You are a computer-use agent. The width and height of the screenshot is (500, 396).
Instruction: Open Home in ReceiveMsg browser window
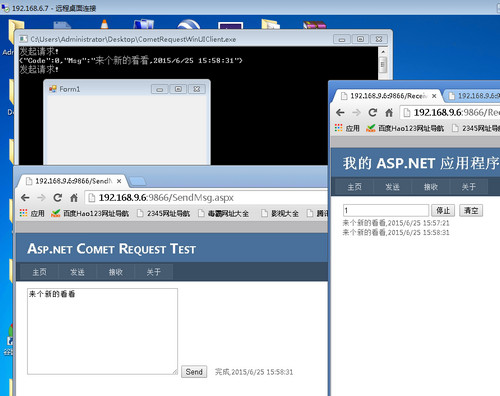tap(389, 113)
